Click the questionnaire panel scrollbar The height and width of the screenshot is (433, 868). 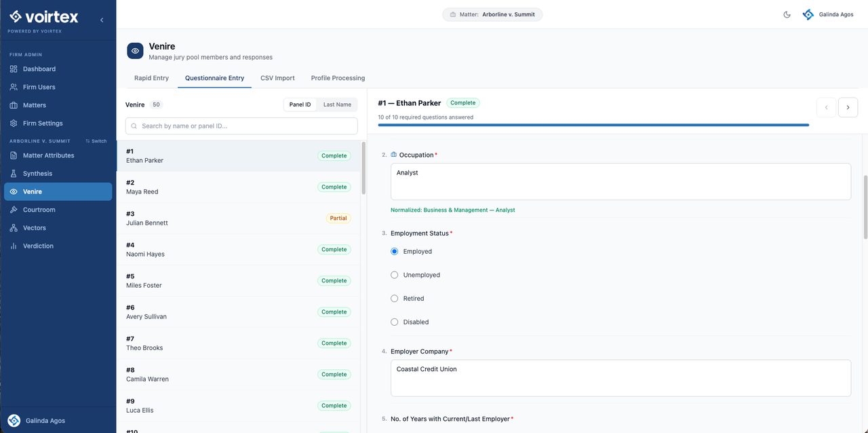tap(865, 207)
